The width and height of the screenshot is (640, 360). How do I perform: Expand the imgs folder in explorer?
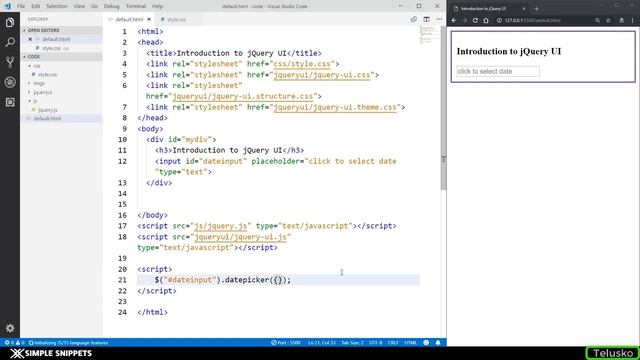tap(39, 83)
